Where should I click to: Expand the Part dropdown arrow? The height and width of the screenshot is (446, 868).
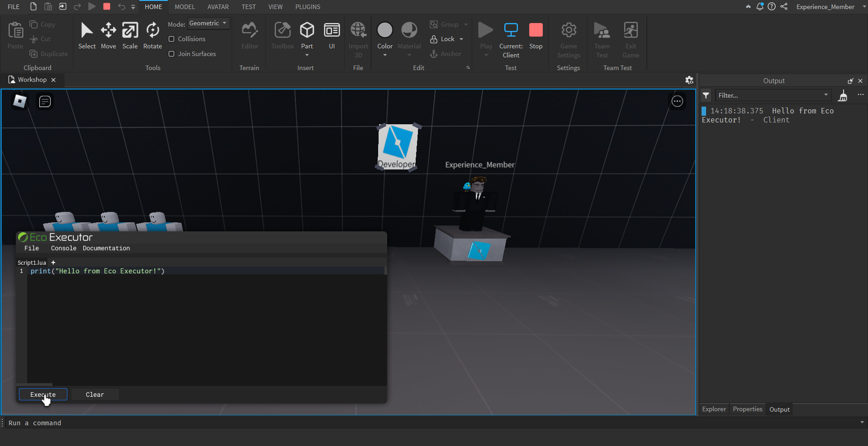coord(307,55)
